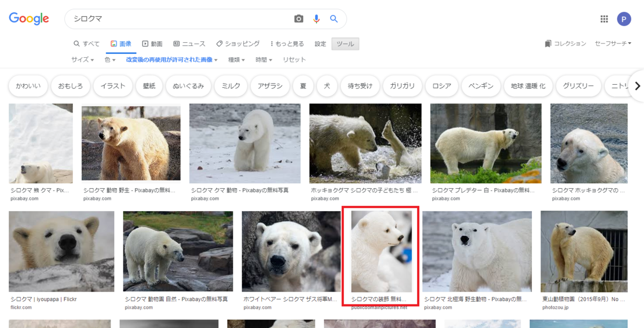This screenshot has height=328, width=644.
Task: Select 夏 suggestion chip
Action: [x=303, y=86]
